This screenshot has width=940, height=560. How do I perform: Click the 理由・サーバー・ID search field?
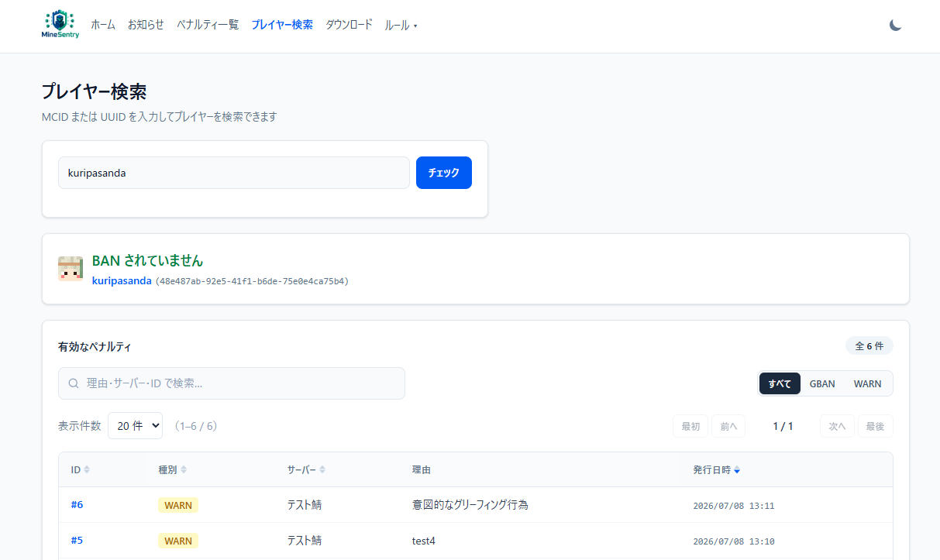(232, 383)
